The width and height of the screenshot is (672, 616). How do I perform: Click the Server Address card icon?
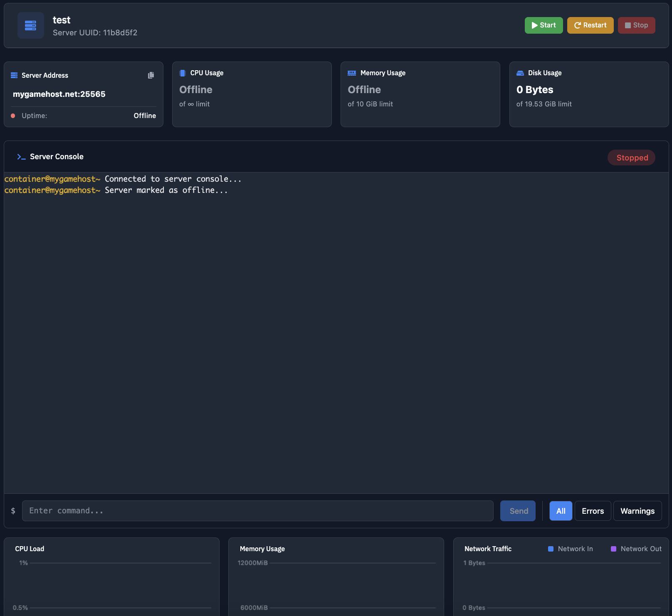14,75
